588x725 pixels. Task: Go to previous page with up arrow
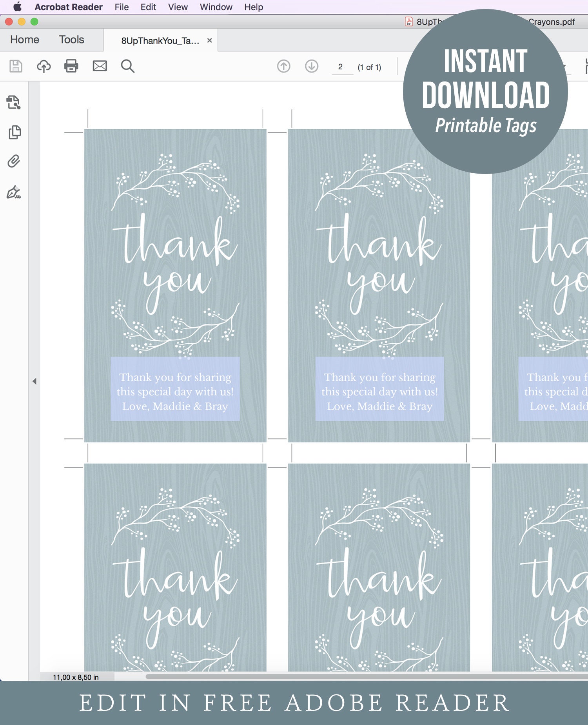[284, 66]
